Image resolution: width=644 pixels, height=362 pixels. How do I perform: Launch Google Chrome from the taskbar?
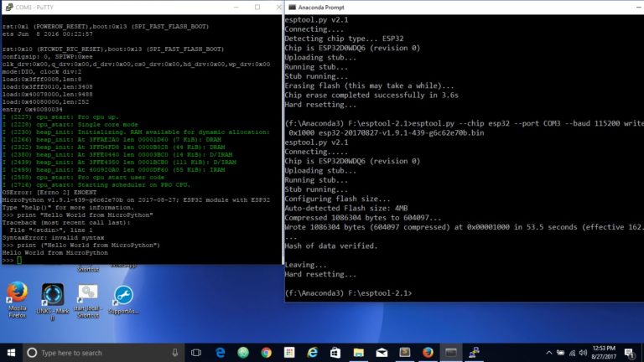pyautogui.click(x=266, y=353)
